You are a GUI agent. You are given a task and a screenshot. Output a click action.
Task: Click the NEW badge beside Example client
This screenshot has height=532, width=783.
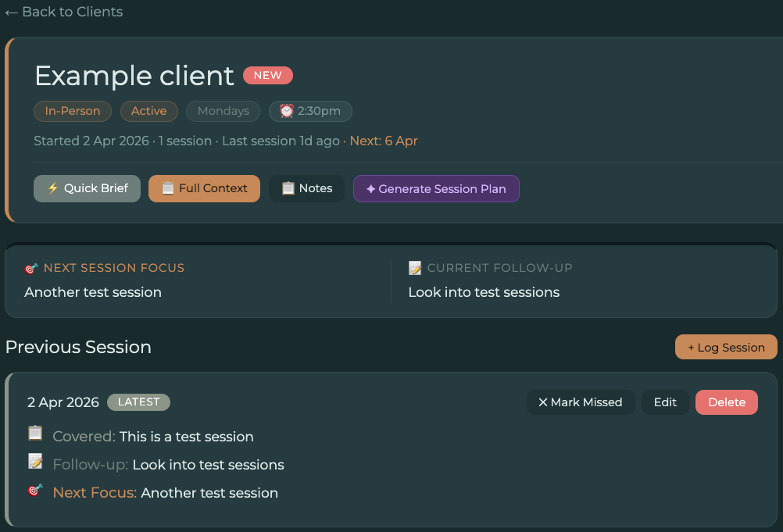(x=268, y=75)
